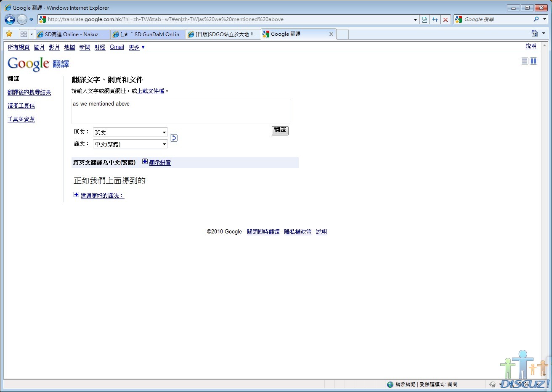Image resolution: width=552 pixels, height=392 pixels.
Task: Open the 原文 language dropdown
Action: (130, 132)
